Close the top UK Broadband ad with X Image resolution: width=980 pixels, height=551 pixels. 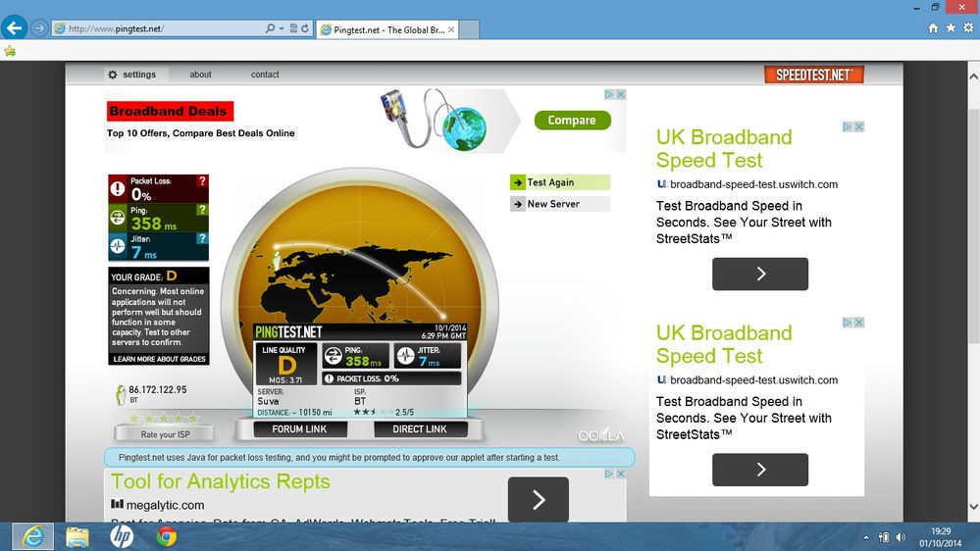[859, 126]
